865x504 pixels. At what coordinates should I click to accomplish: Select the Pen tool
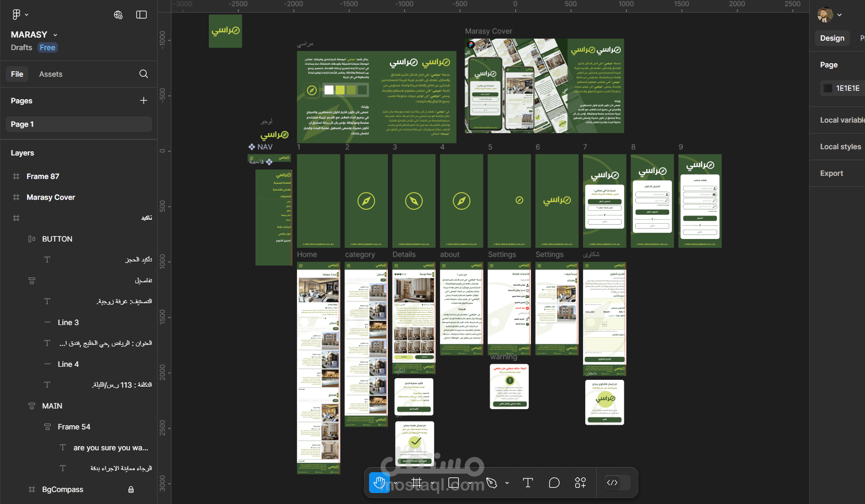(491, 483)
